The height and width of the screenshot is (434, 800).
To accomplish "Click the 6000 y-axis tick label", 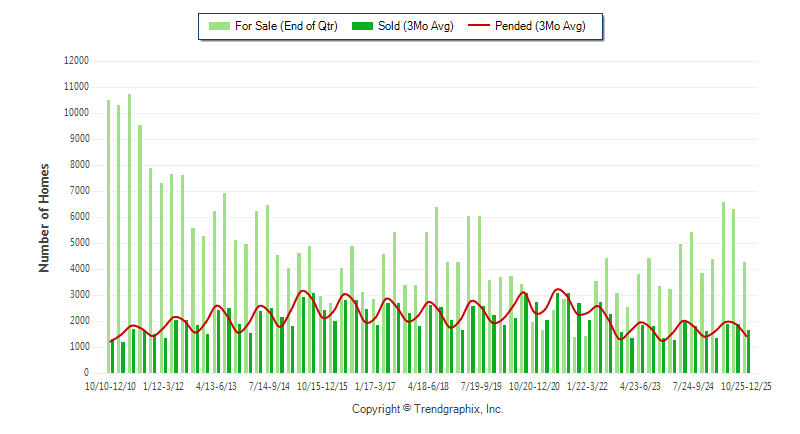I will click(79, 217).
